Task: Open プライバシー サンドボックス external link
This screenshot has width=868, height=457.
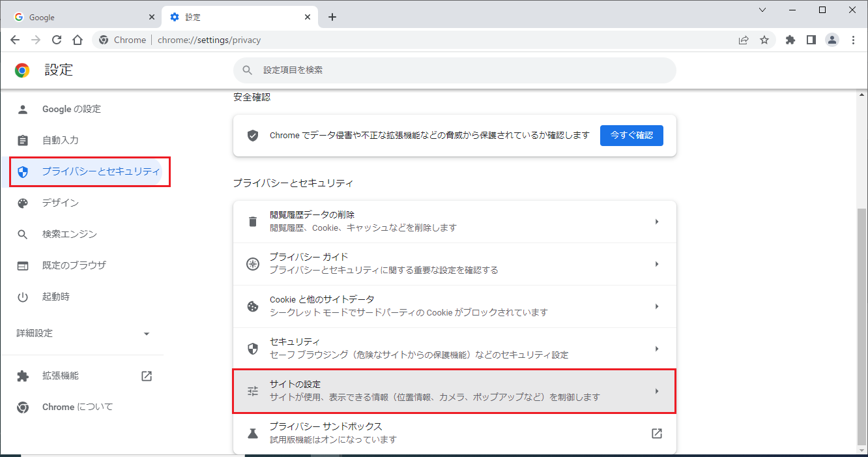Action: (656, 434)
